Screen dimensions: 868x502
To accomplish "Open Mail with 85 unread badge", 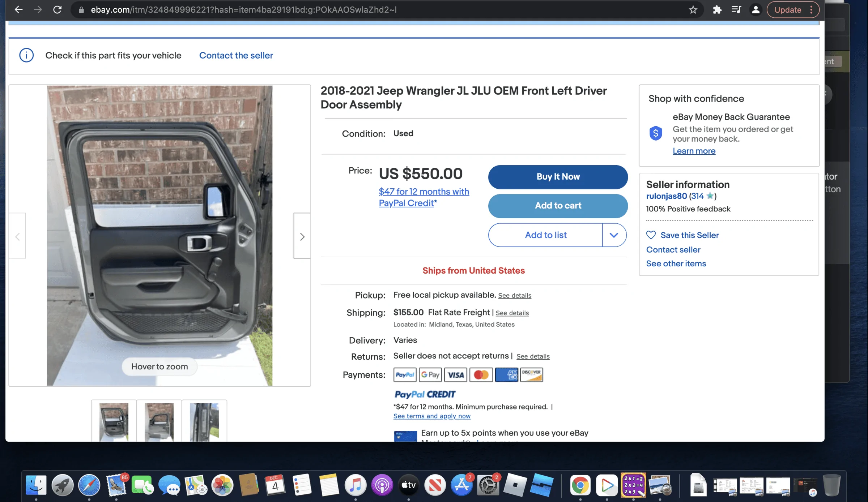I will (x=116, y=485).
